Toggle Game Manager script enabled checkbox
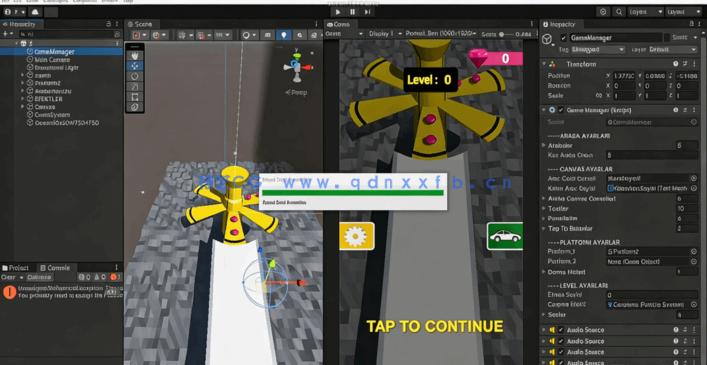 click(x=560, y=110)
